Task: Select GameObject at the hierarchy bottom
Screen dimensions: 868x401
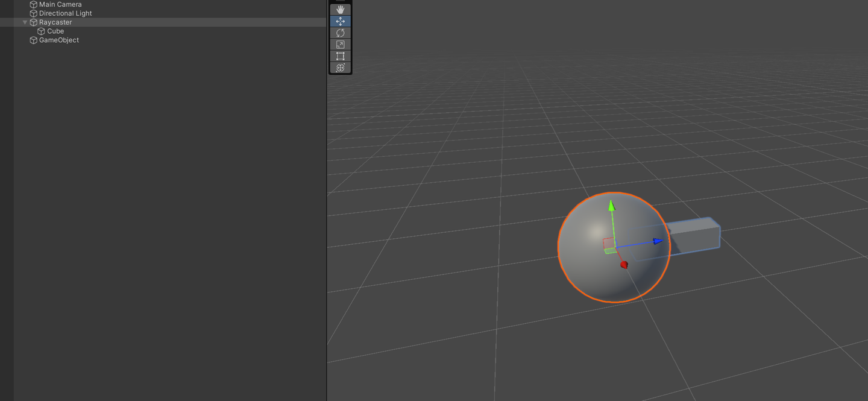Action: [58, 40]
